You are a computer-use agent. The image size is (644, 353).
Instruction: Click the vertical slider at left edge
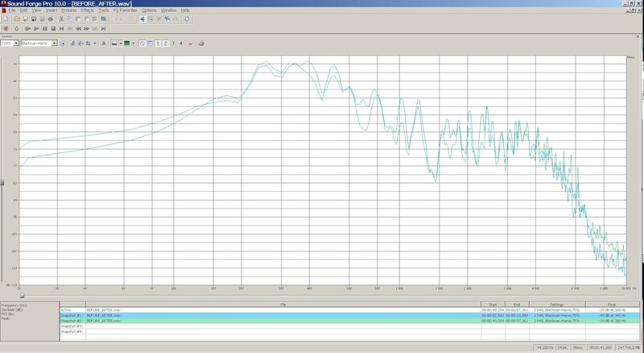pos(2,182)
